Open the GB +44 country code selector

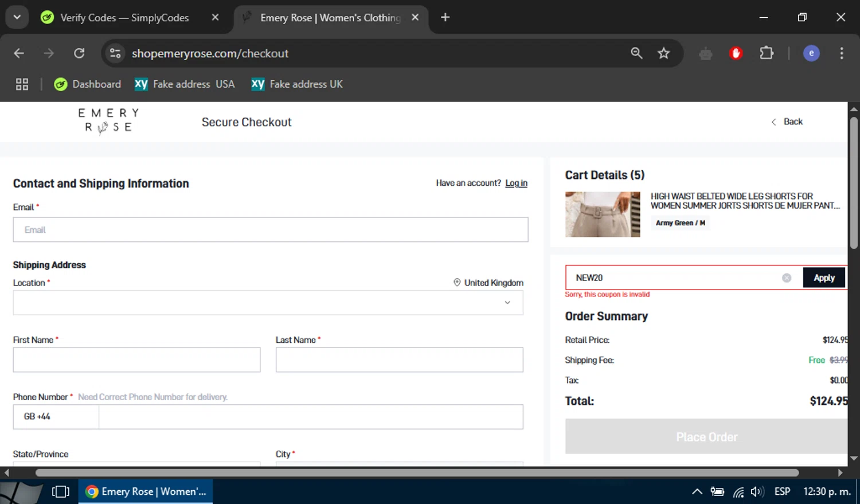point(56,417)
